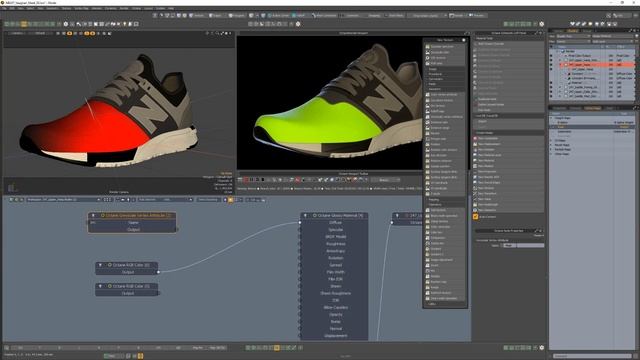Select Opacity row on Glossy Material node
Image resolution: width=640 pixels, height=360 pixels.
[335, 315]
